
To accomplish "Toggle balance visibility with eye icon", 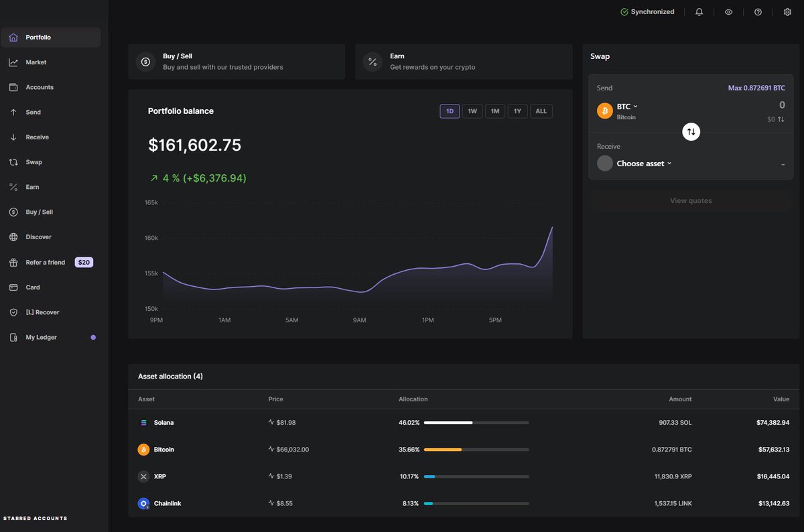I will [x=728, y=12].
